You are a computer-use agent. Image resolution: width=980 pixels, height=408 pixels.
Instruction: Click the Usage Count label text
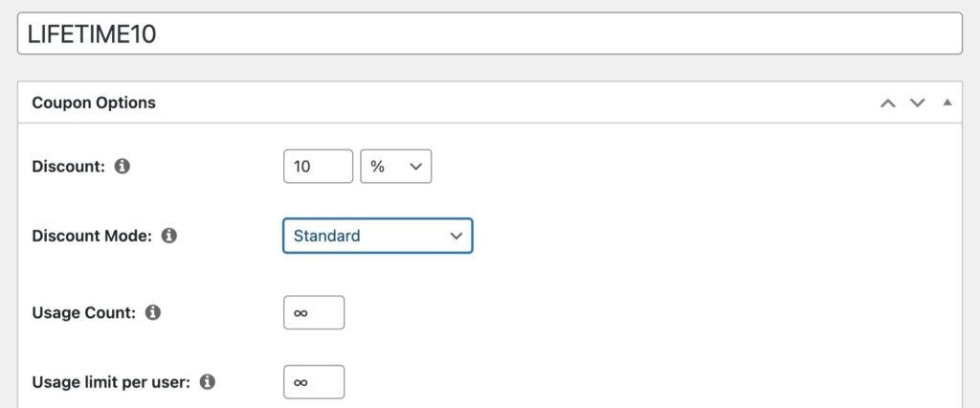83,312
